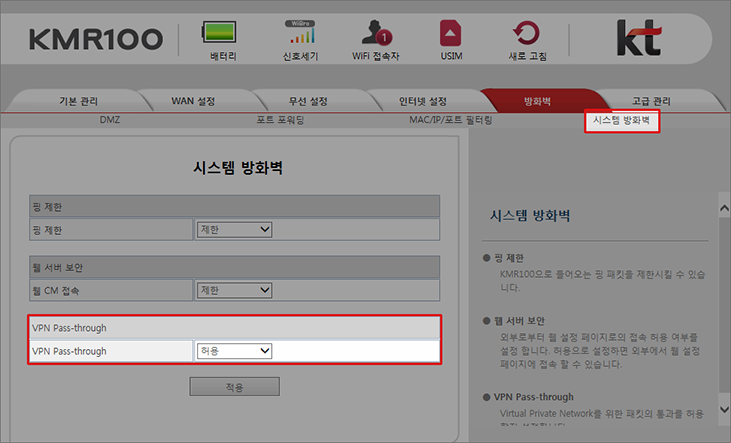Click the KMR100 logo
Screen dimensions: 731x443
(95, 39)
